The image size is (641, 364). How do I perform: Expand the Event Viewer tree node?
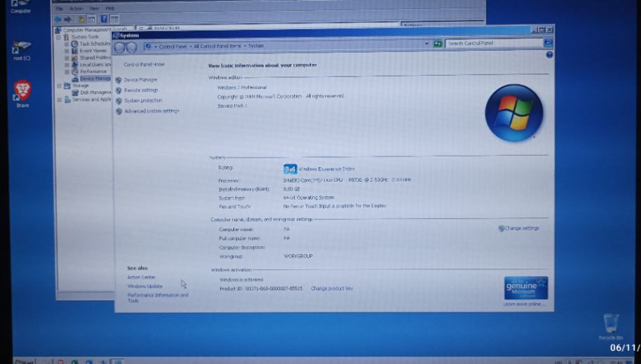click(x=67, y=51)
